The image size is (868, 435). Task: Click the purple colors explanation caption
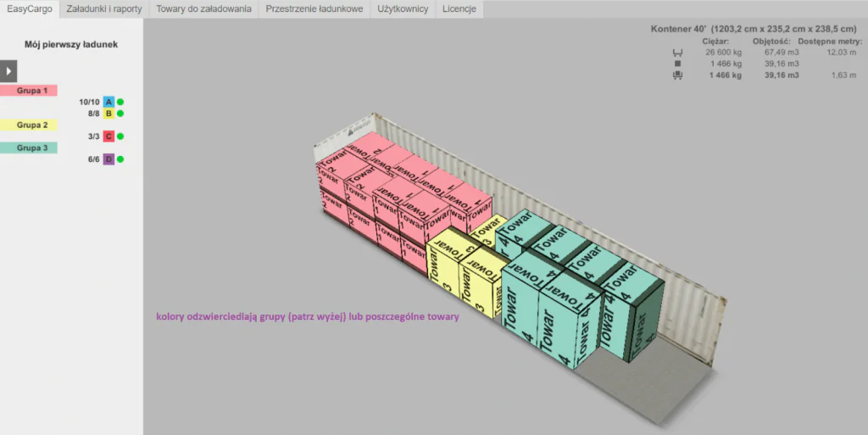click(x=307, y=317)
